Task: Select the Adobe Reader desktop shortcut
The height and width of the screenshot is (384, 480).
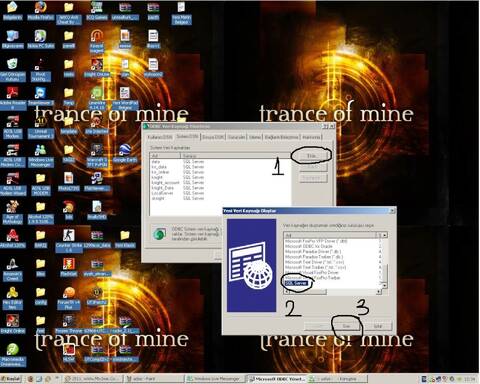Action: (12, 98)
